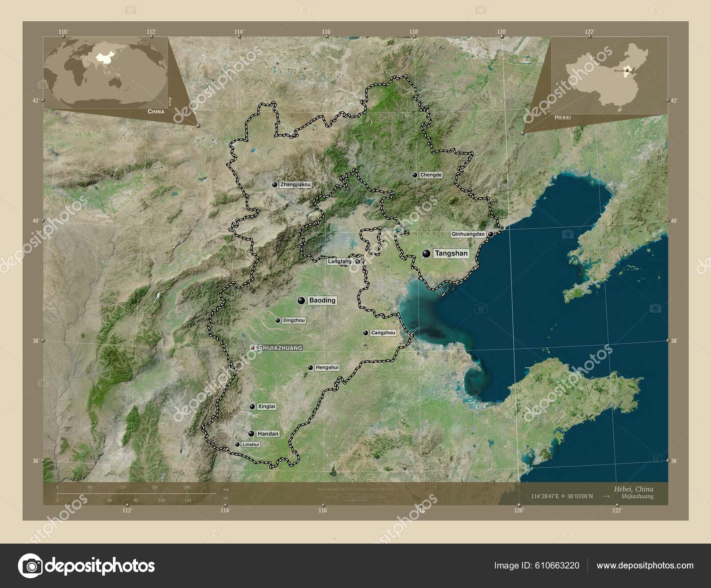The width and height of the screenshot is (711, 588).
Task: Click the Xingtai marker dot
Action: point(252,405)
